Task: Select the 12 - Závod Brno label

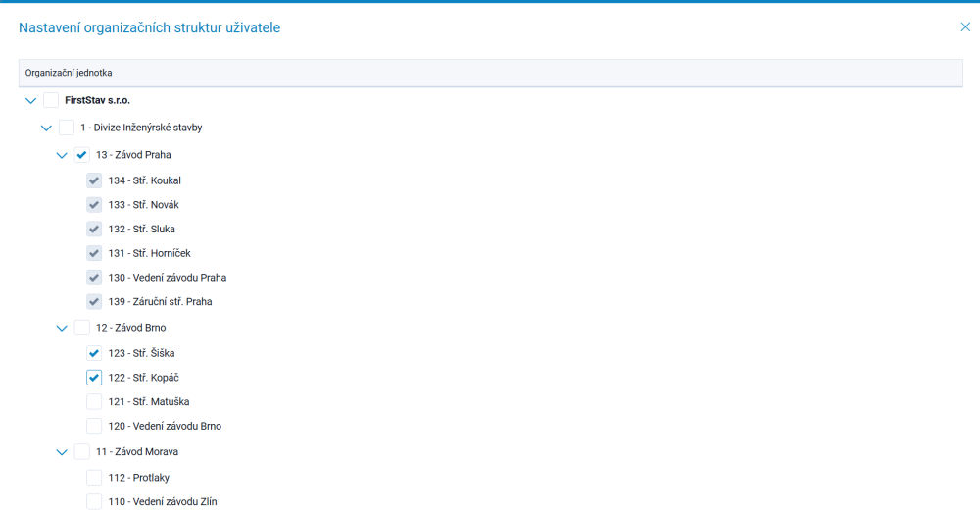Action: click(130, 328)
